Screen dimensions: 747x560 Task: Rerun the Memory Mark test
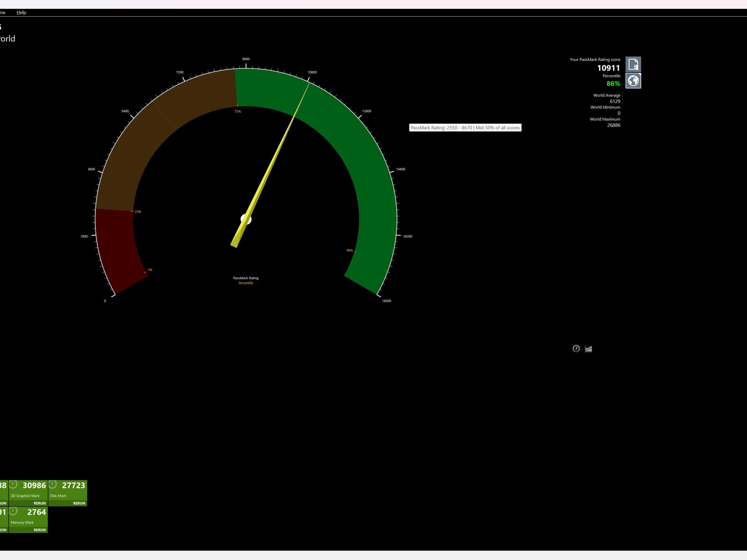(40, 530)
